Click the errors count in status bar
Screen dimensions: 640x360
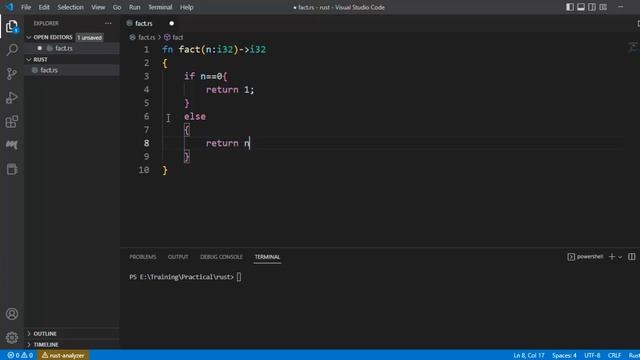click(13, 356)
